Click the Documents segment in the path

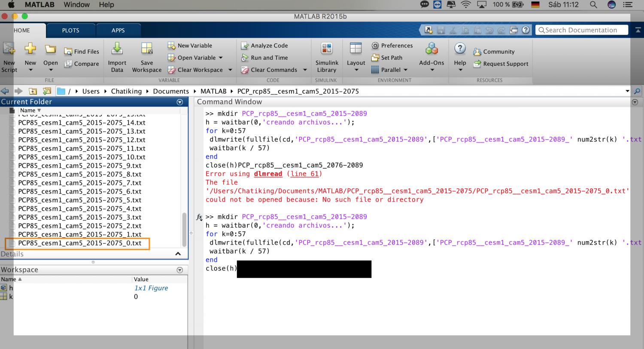click(x=171, y=91)
